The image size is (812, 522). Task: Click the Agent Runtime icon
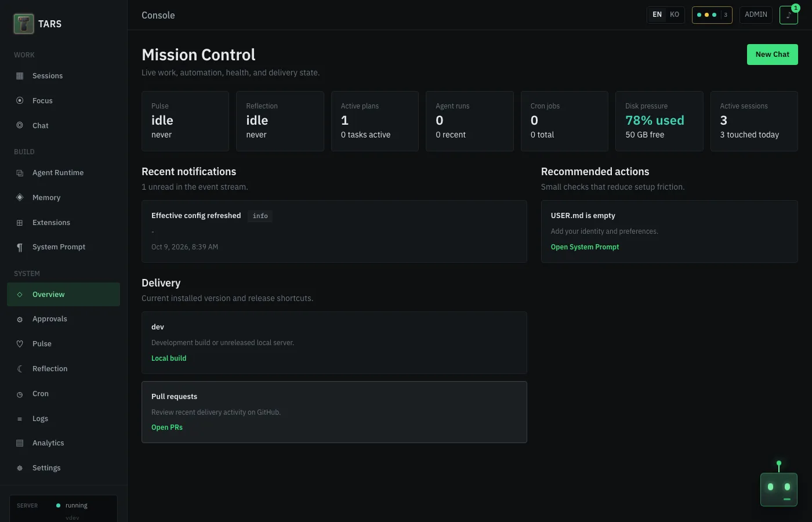coord(20,173)
